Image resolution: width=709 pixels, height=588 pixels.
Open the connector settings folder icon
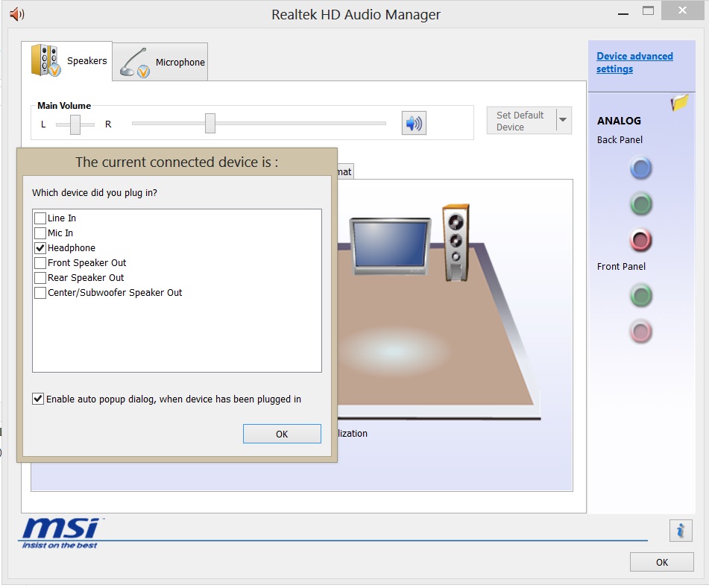[679, 103]
